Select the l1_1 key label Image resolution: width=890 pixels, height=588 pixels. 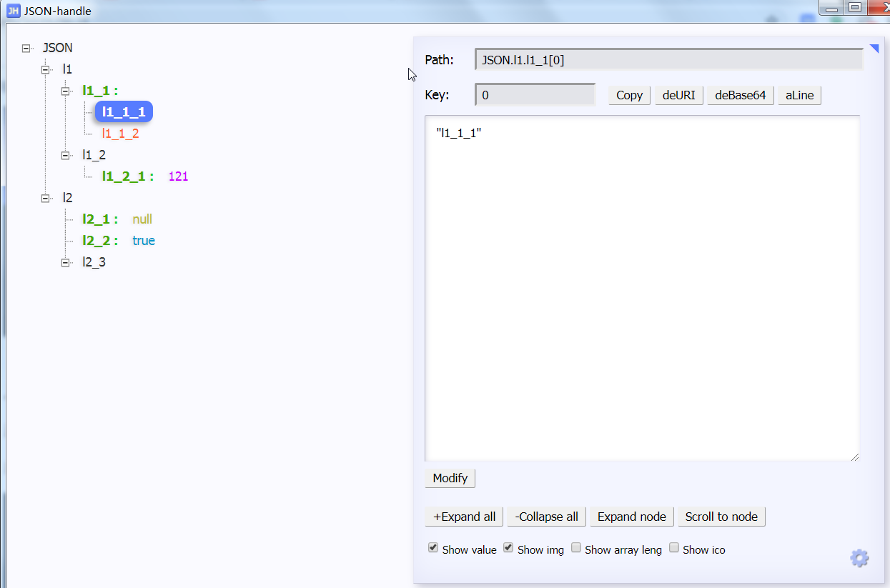99,91
